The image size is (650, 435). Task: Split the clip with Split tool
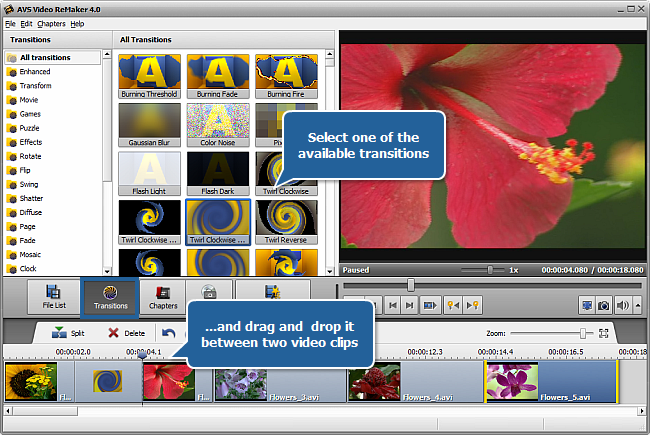coord(68,333)
